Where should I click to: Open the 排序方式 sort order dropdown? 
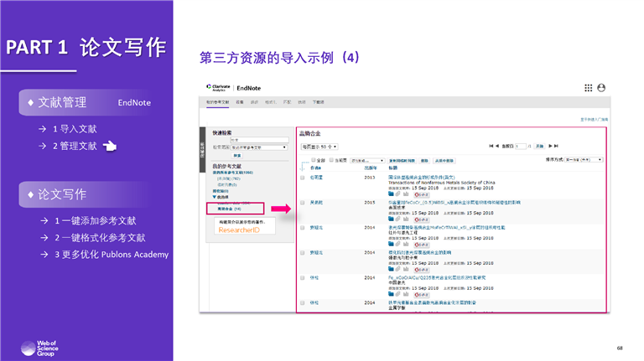click(x=584, y=160)
